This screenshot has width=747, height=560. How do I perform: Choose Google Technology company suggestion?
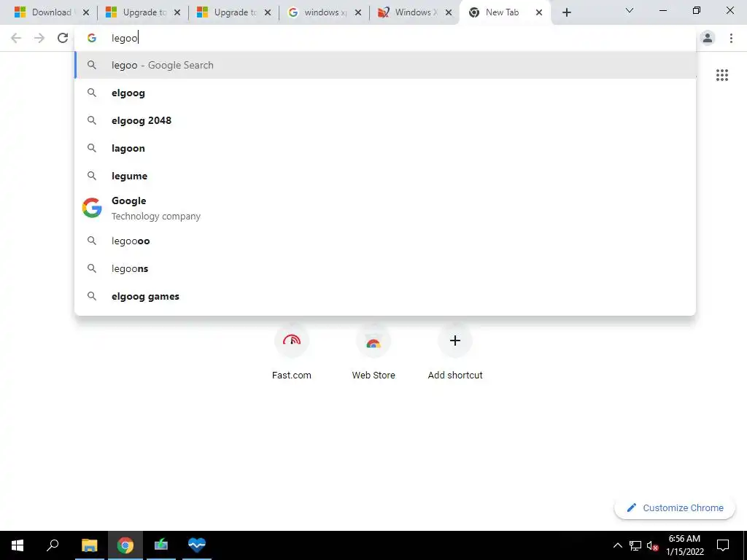coord(385,208)
